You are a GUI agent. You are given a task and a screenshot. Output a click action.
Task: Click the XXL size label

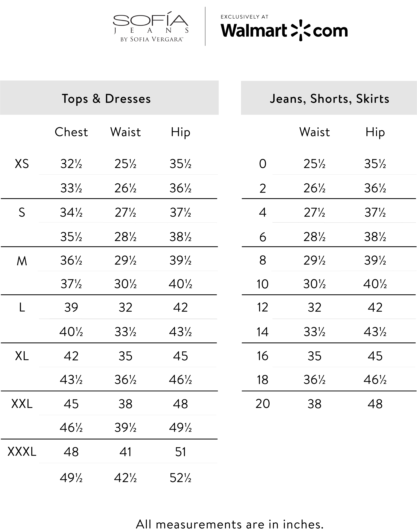pyautogui.click(x=22, y=404)
